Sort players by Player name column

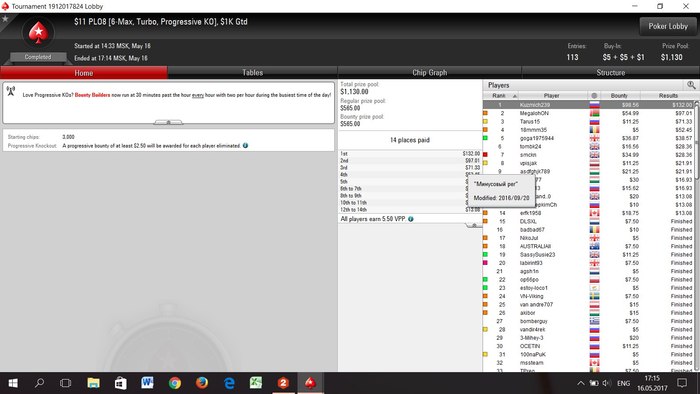pos(552,95)
